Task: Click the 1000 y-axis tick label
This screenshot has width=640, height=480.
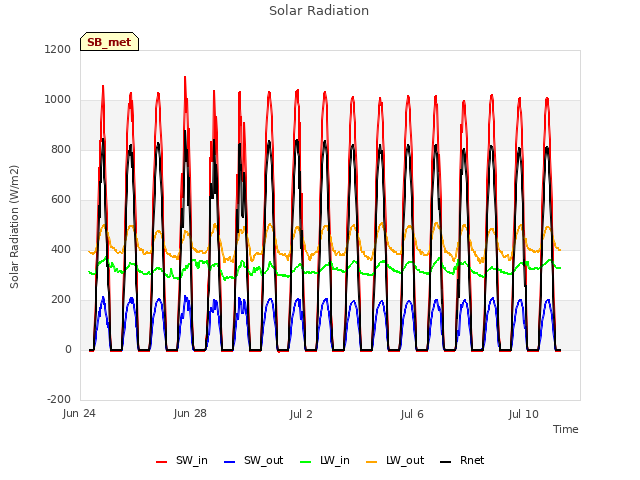Action: pos(58,100)
